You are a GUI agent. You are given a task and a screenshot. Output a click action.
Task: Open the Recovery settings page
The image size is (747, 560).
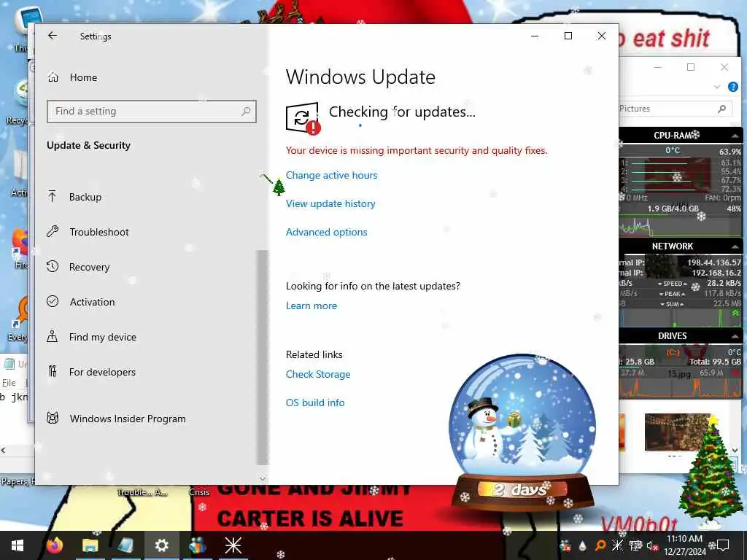pyautogui.click(x=78, y=267)
